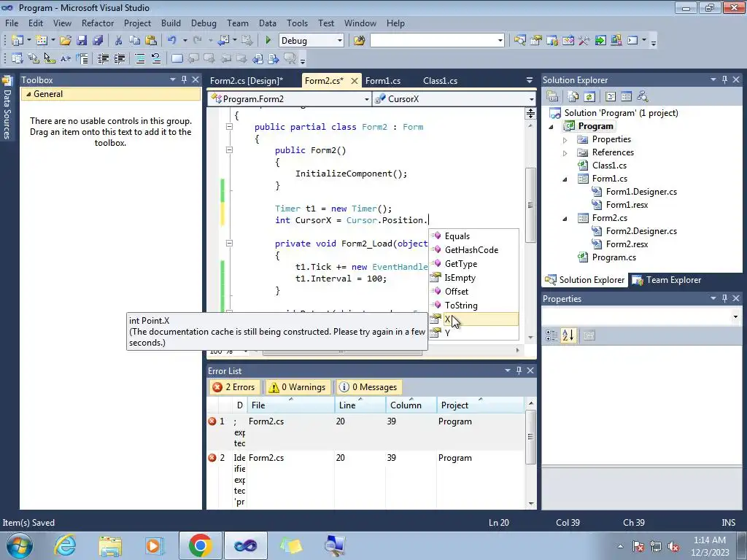Click the New Project toolbar icon

pos(18,41)
